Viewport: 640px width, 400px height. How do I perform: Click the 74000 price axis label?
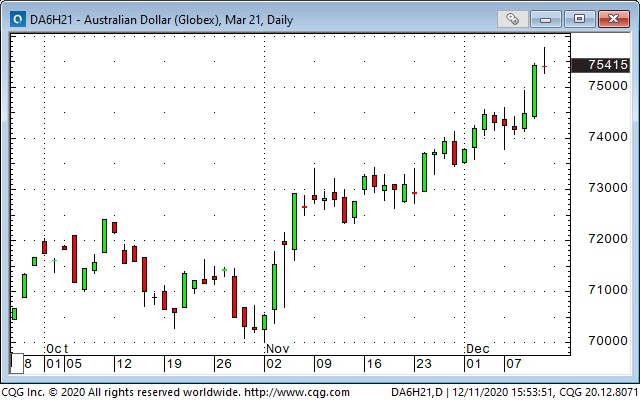(608, 137)
